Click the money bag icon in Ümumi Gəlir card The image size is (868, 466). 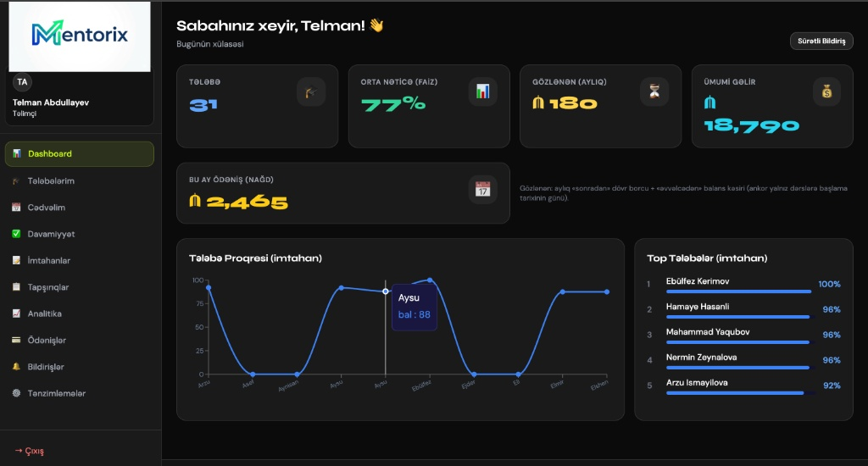click(x=826, y=92)
